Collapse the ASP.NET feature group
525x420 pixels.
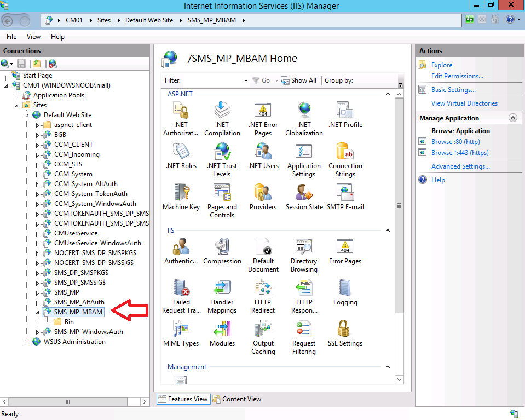tap(388, 94)
